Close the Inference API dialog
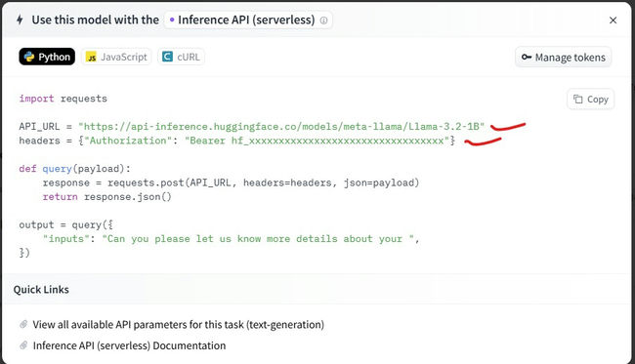Screen dimensions: 635x364 point(613,20)
